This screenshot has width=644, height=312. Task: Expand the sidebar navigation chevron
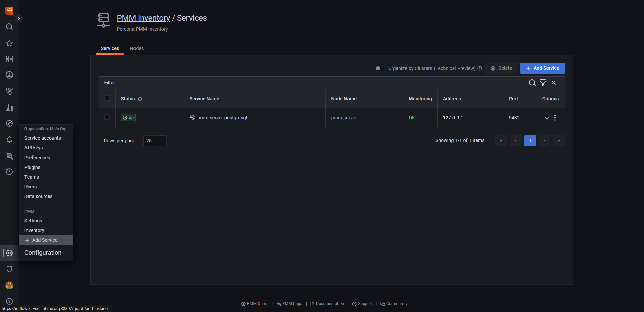tap(19, 18)
